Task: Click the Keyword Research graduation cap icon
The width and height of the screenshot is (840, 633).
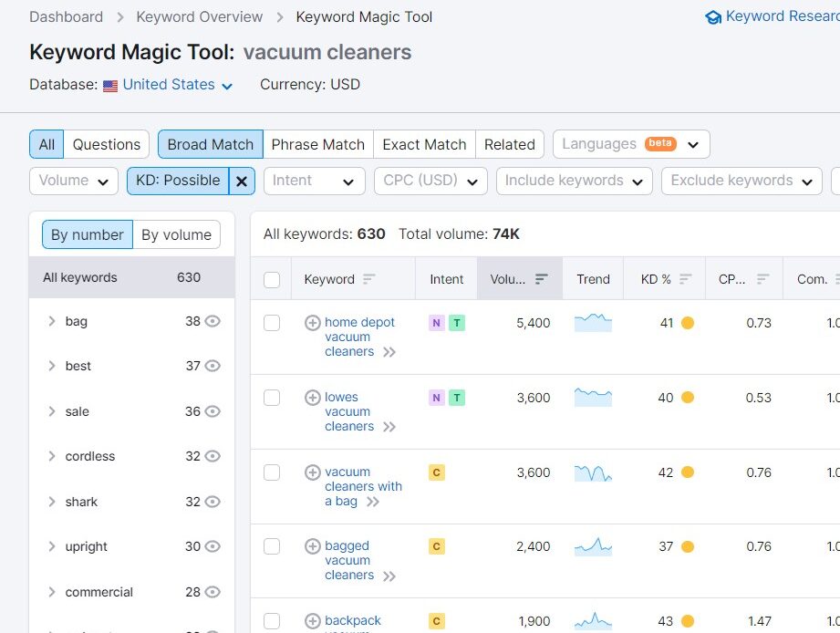Action: [x=713, y=17]
